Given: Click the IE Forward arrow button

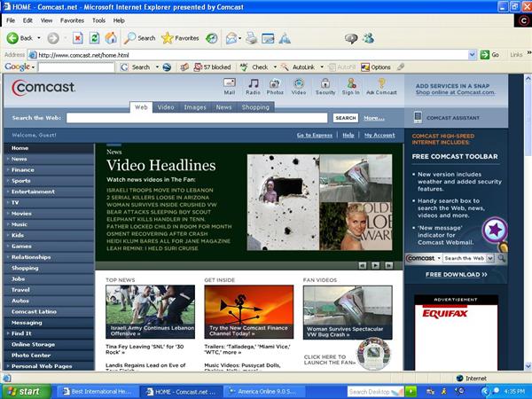Looking at the screenshot, I should click(x=53, y=38).
